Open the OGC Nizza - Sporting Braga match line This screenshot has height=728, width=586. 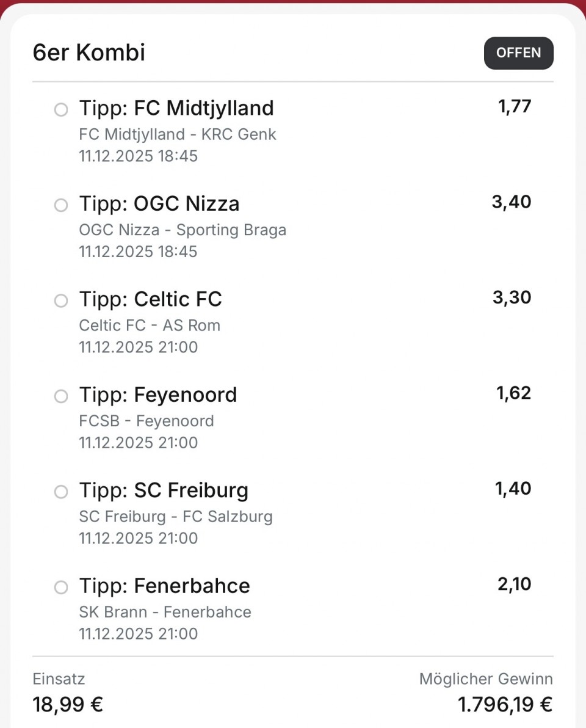[x=183, y=230]
